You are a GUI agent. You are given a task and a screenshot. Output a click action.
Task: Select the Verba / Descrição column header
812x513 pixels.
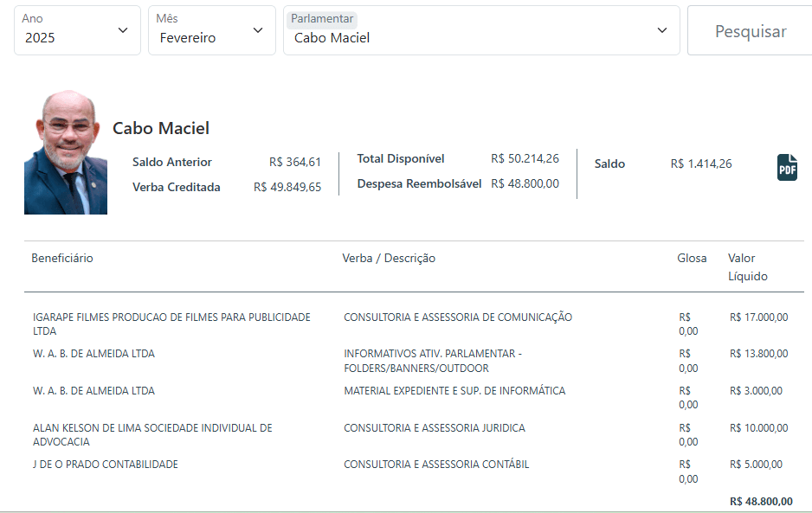click(389, 258)
